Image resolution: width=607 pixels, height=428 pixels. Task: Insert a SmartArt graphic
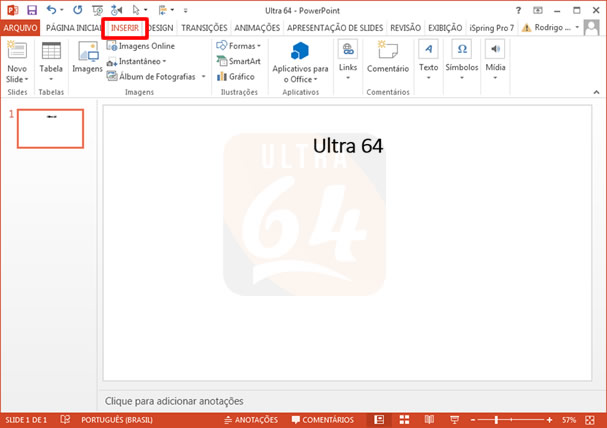[x=238, y=61]
